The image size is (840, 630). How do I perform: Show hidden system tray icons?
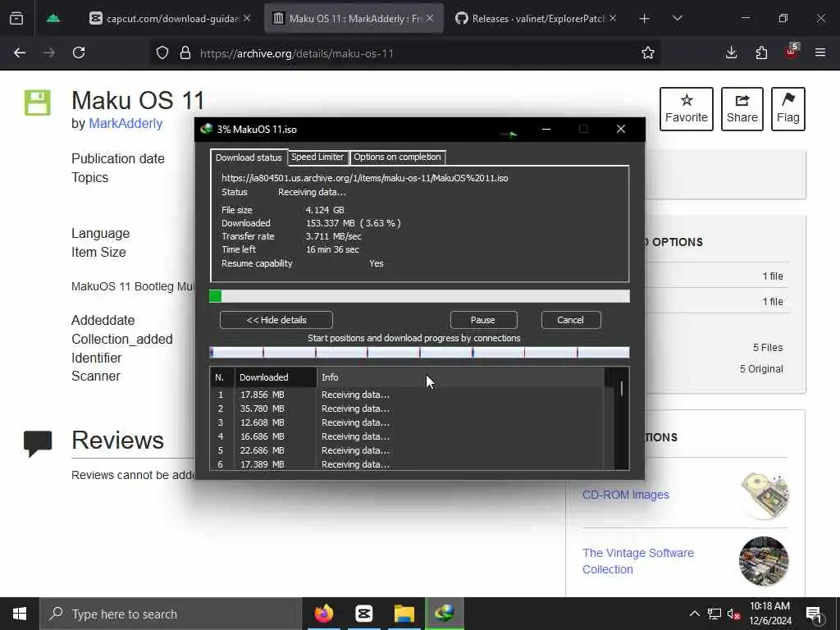694,614
